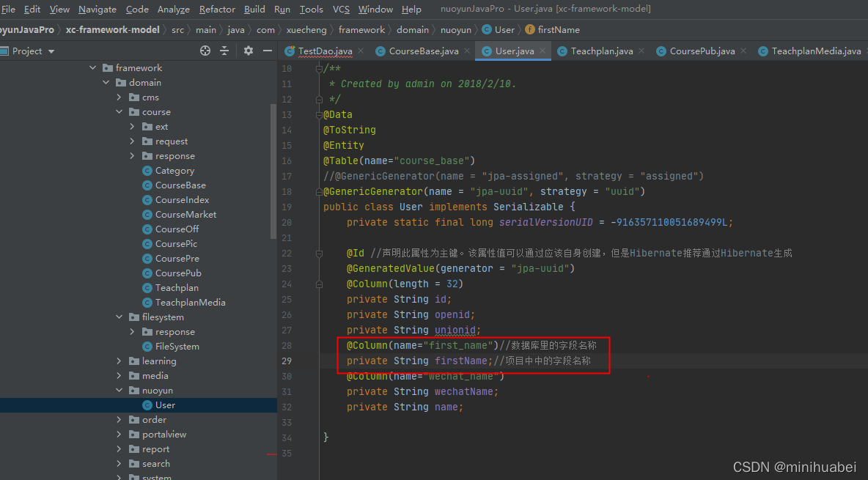Switch to TestDao.java tab
Screen dimensions: 868x480
coord(325,51)
